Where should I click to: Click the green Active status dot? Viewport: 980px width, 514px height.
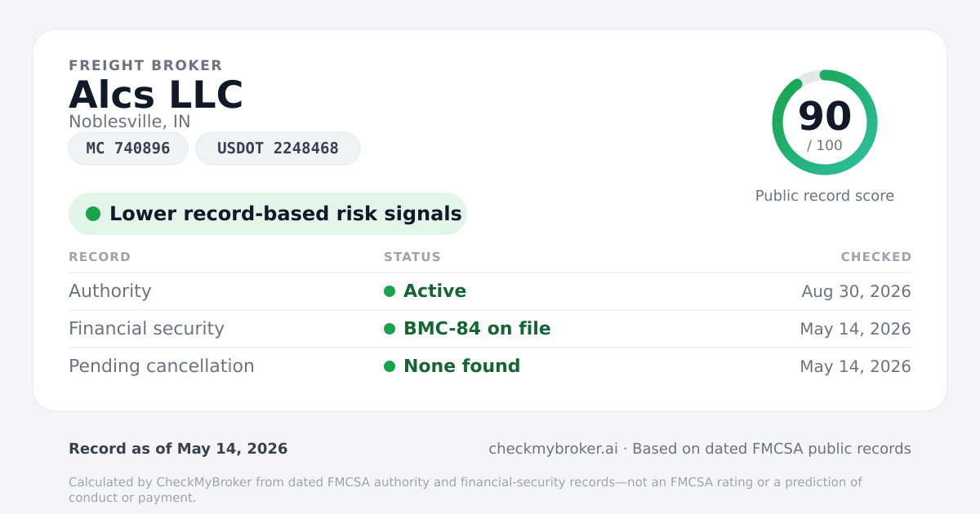coord(390,291)
